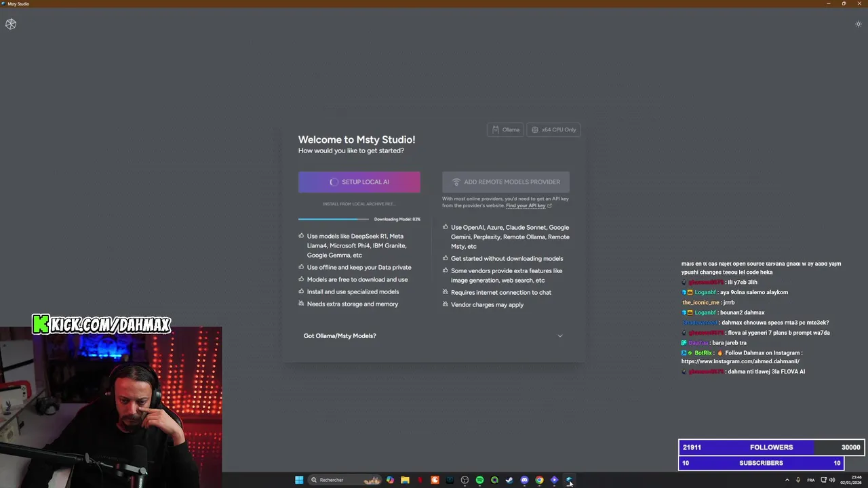Click the Subscribers goal bar
This screenshot has height=488, width=868.
click(x=762, y=463)
